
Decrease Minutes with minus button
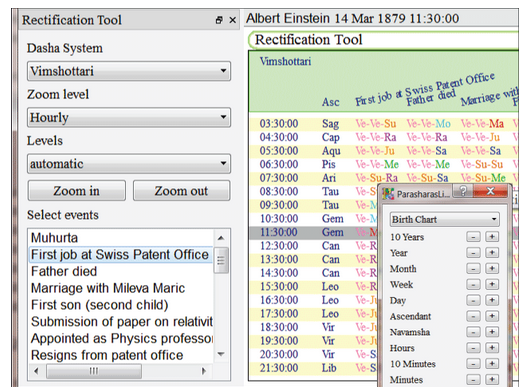(473, 380)
